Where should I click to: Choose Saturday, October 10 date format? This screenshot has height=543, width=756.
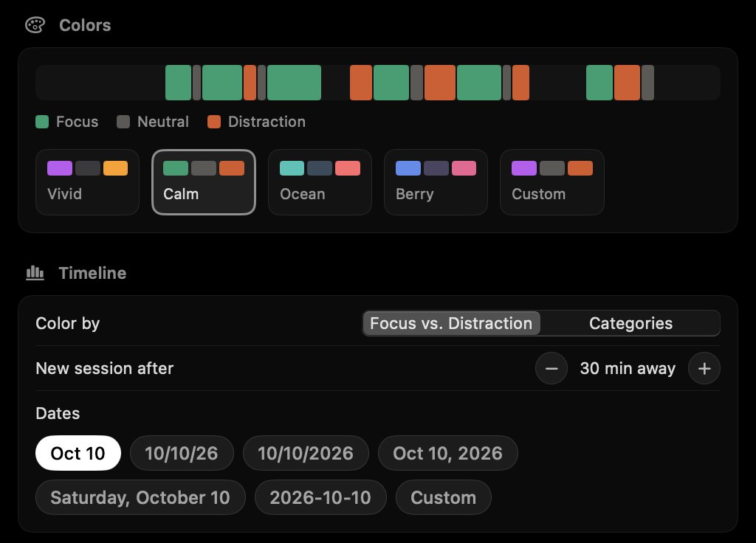point(140,498)
